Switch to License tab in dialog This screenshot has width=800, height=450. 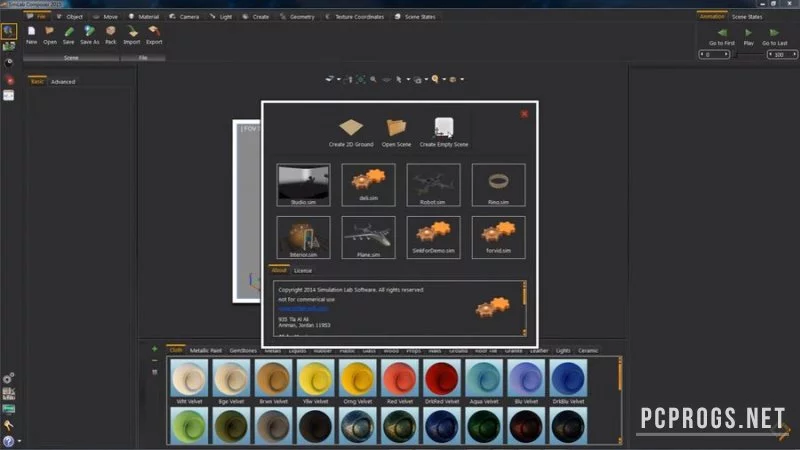[303, 270]
